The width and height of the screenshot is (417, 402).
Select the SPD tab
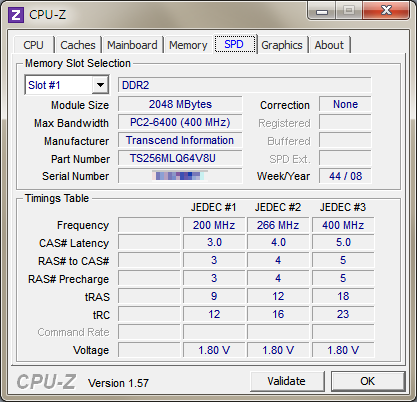pyautogui.click(x=235, y=44)
